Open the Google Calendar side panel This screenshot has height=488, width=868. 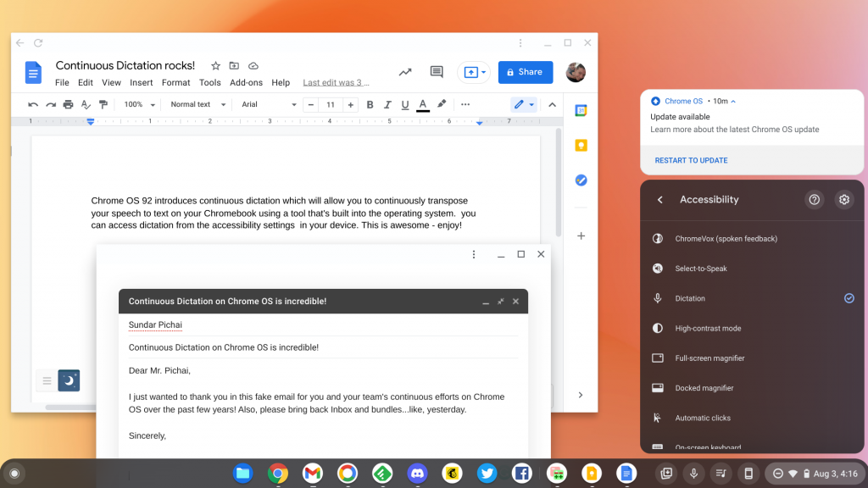(581, 109)
